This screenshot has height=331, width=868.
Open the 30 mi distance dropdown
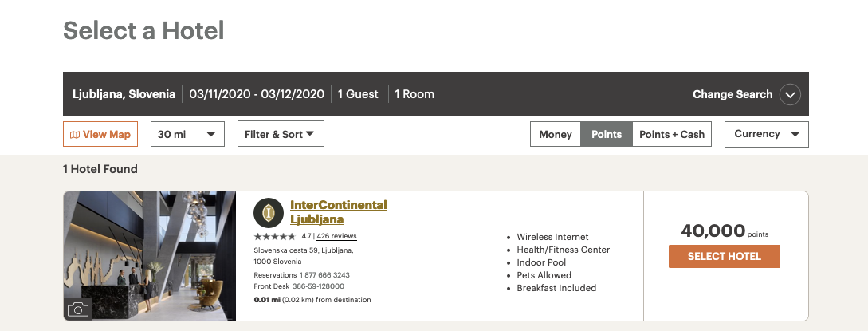(187, 134)
